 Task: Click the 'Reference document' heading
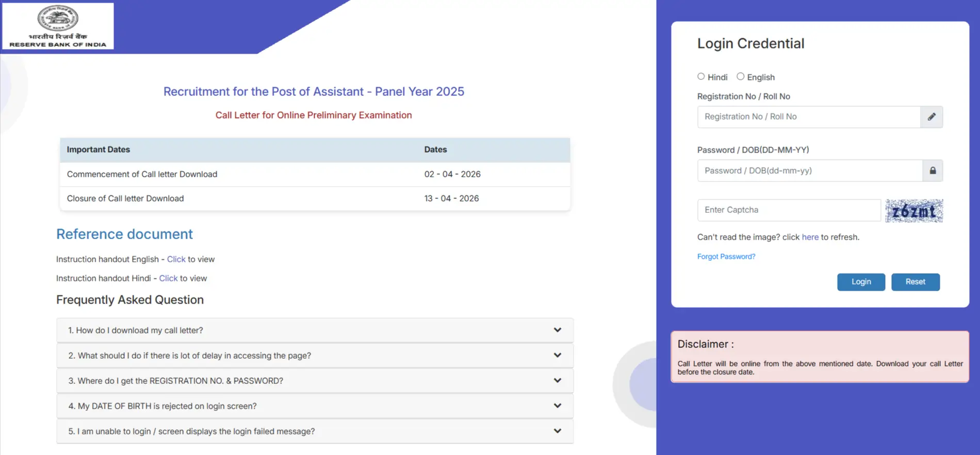(x=124, y=234)
